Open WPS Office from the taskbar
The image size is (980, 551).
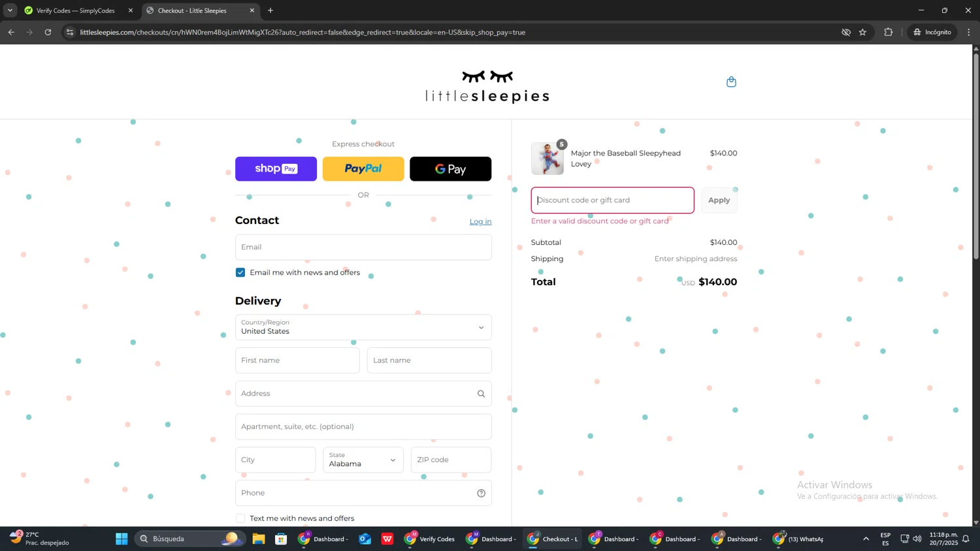pyautogui.click(x=387, y=539)
